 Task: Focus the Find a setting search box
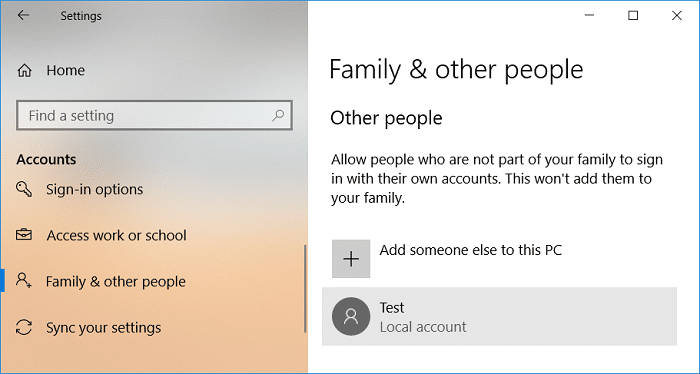pos(154,116)
